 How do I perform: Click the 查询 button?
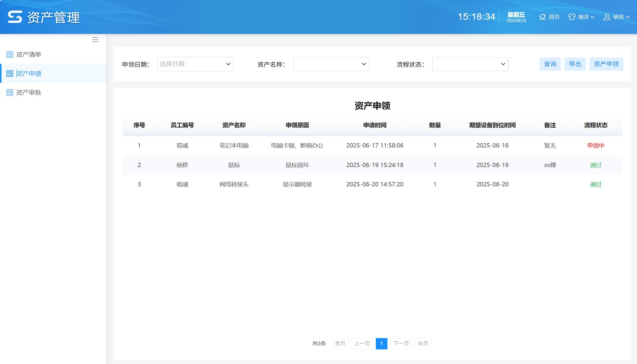click(x=550, y=64)
